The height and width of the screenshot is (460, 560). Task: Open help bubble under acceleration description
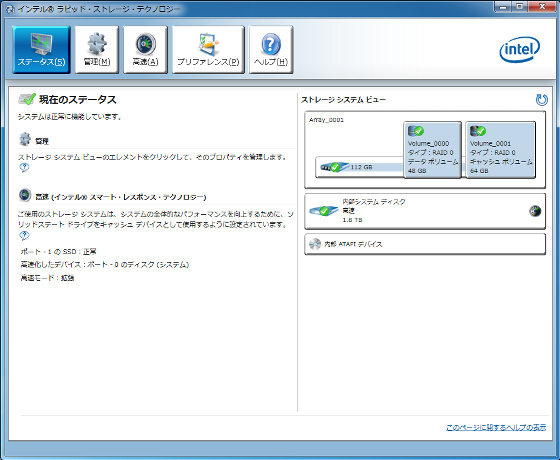(24, 235)
